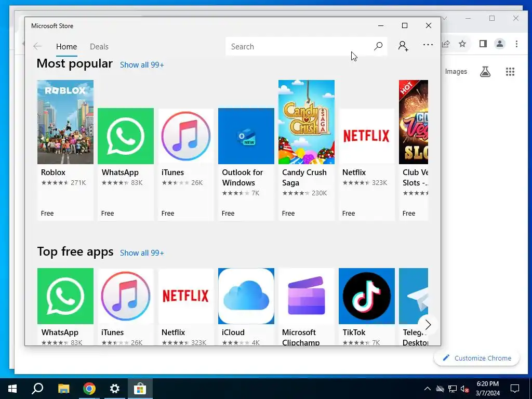Open the Club Vegas Slots tile

coord(414,150)
